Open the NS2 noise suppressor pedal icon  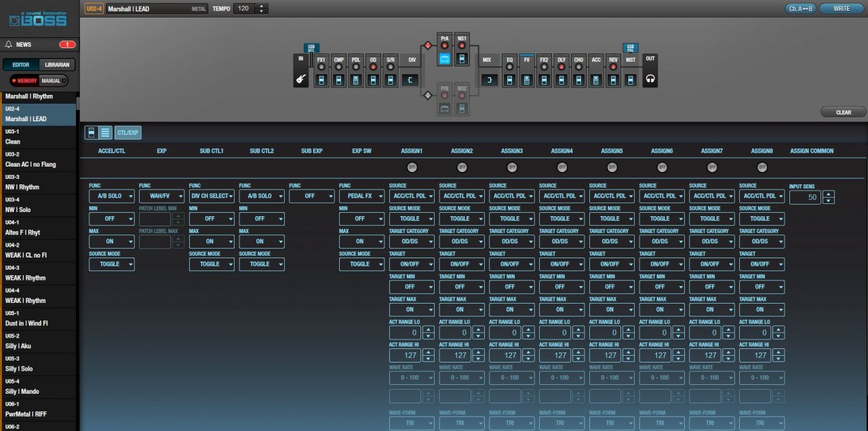click(462, 108)
